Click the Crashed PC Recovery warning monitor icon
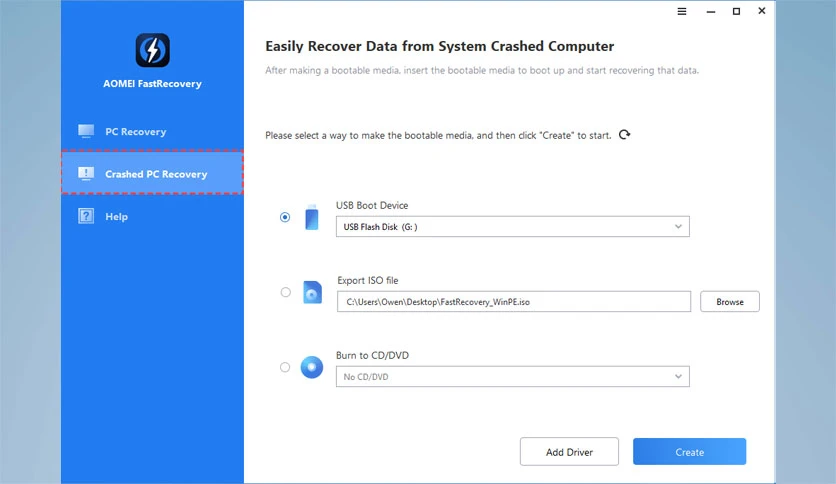Viewport: 836px width, 484px height. [86, 174]
